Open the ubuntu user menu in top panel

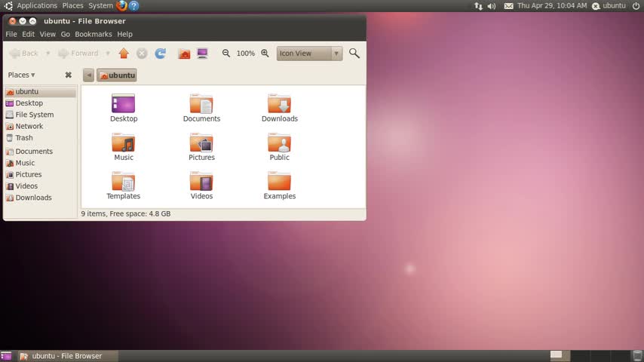[x=609, y=6]
